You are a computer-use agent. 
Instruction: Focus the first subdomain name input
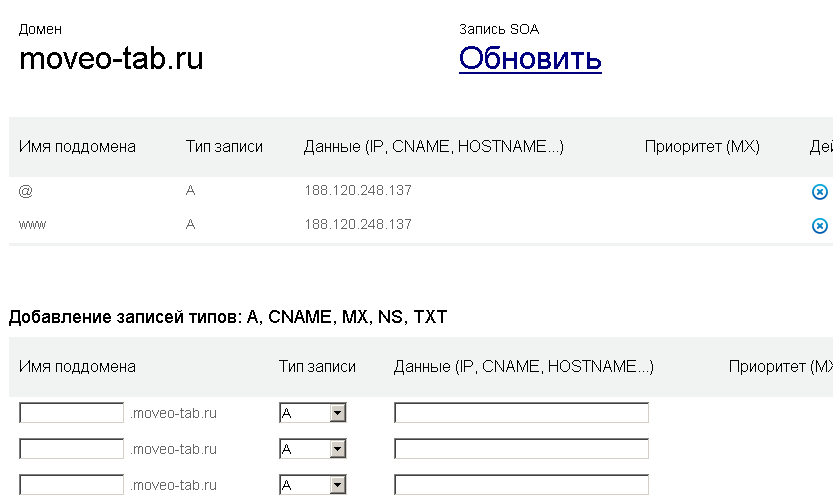72,413
